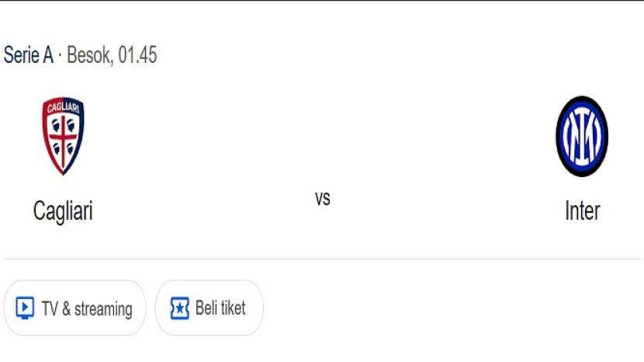Screen dimensions: 644x362
Task: Click the IM monogram inside Inter badge
Action: [582, 137]
